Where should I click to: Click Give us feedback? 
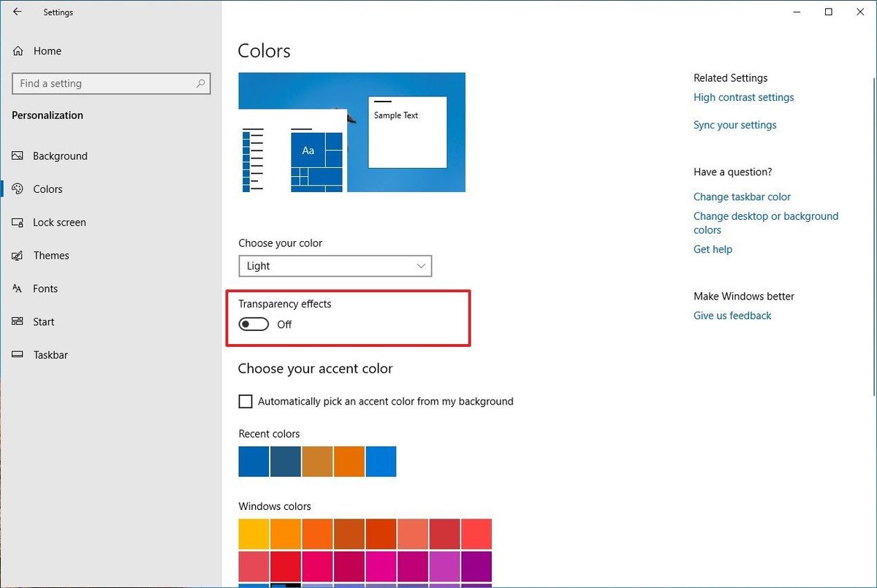732,315
